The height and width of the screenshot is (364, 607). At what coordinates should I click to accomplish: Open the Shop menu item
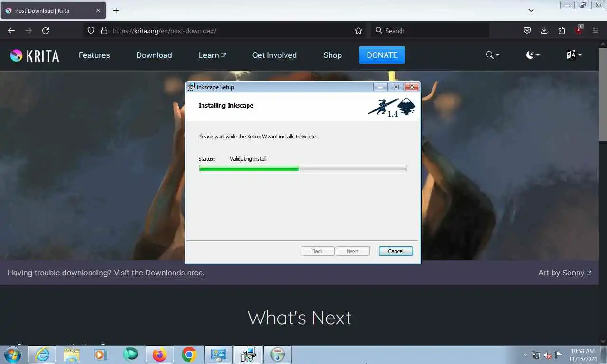tap(332, 55)
